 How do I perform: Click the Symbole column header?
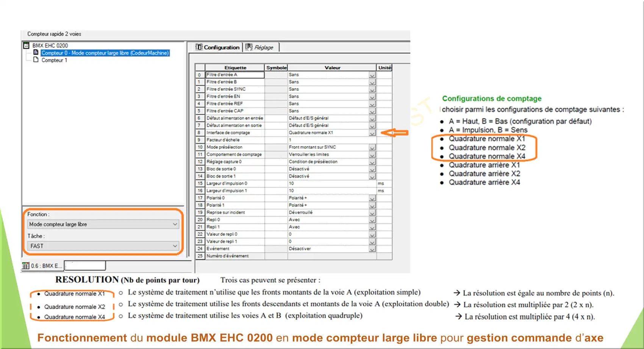click(x=276, y=68)
